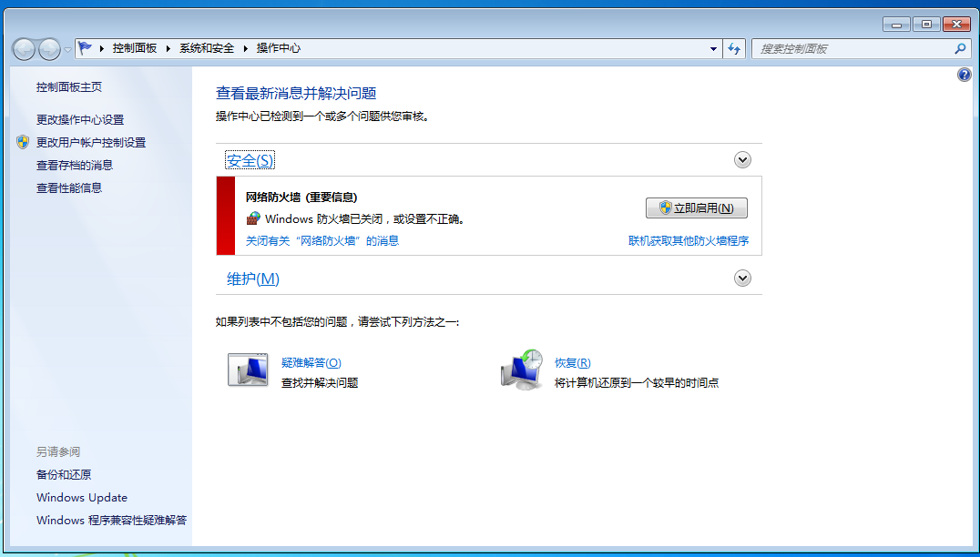This screenshot has width=980, height=557.
Task: Click the Action Center flag icon in address bar
Action: (86, 48)
